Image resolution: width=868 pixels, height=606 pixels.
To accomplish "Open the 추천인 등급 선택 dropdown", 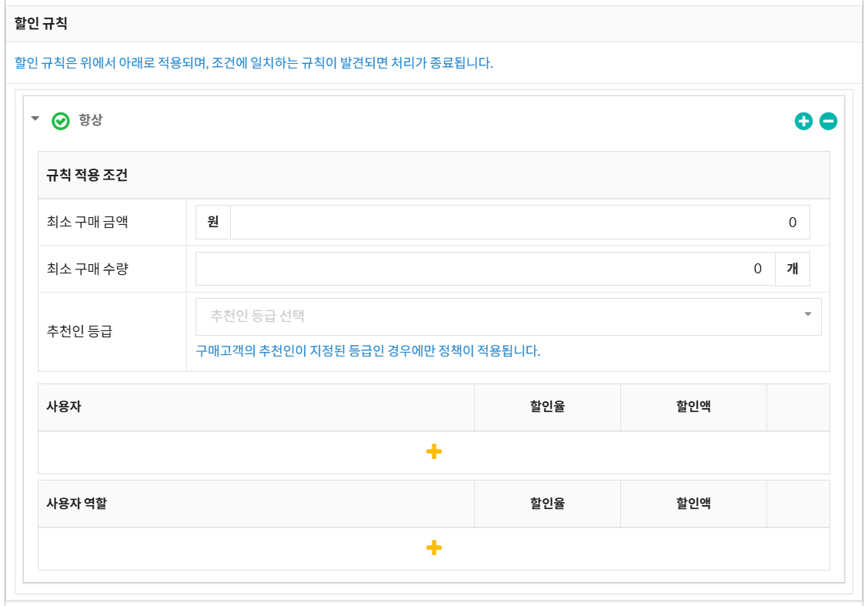I will tap(508, 316).
